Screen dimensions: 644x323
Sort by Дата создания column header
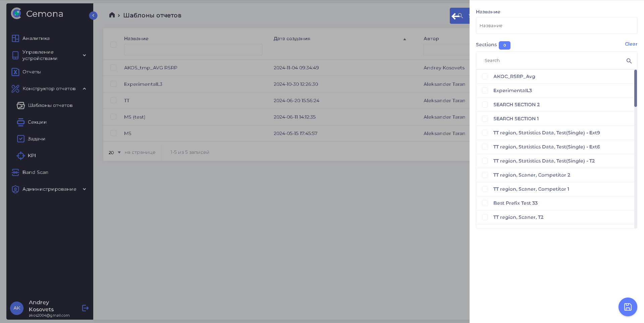292,39
